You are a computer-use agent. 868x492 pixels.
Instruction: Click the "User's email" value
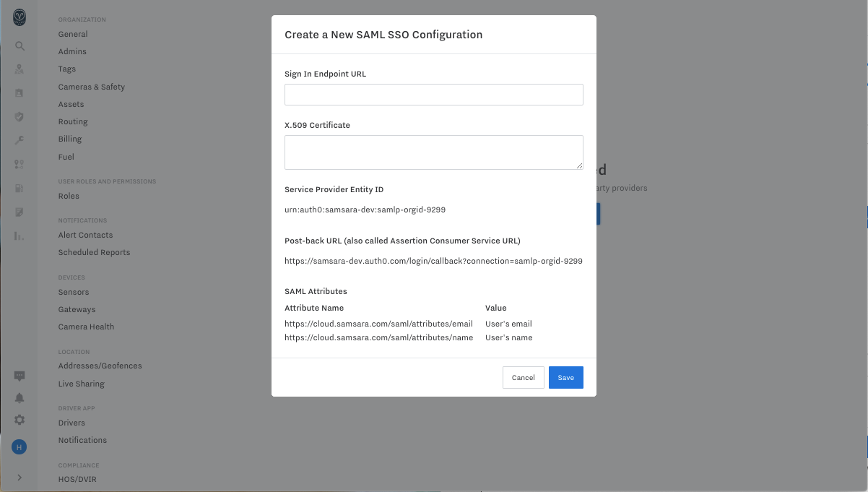[508, 324]
